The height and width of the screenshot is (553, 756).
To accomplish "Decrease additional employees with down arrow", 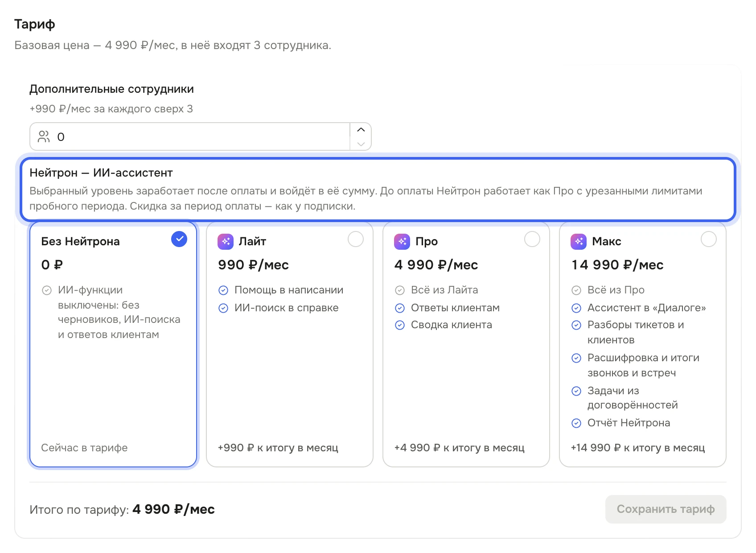I will coord(361,144).
